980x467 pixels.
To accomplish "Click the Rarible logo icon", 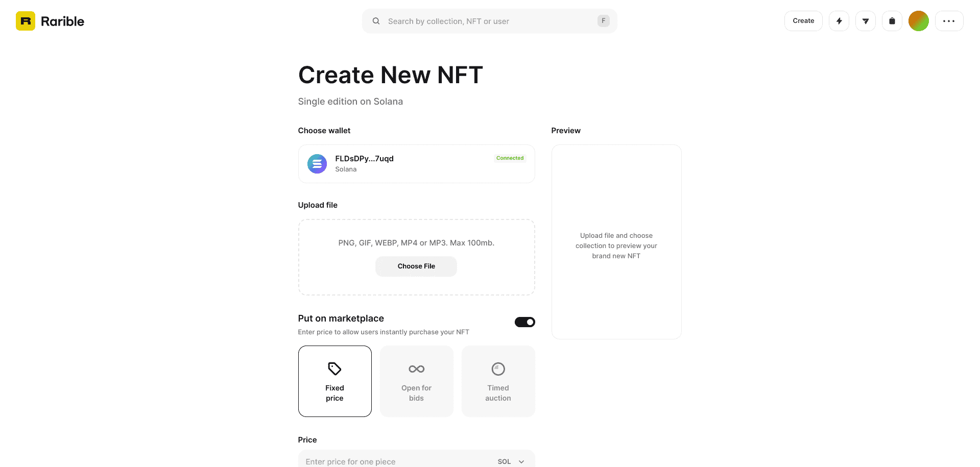I will click(x=25, y=21).
